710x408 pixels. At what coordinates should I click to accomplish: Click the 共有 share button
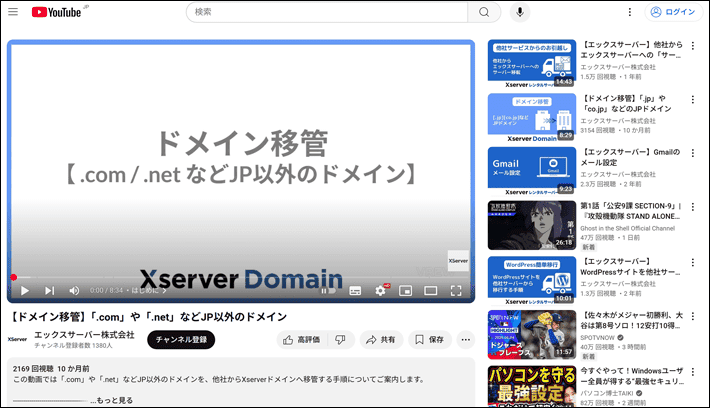tap(381, 340)
